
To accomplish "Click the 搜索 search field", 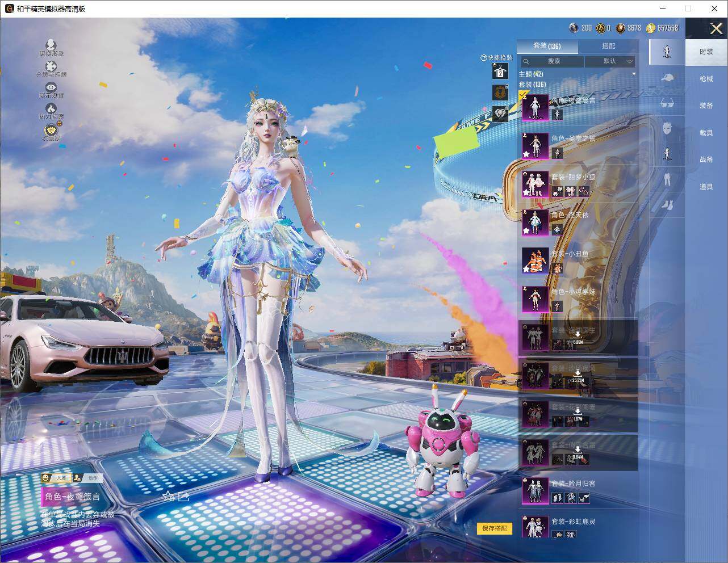I will (x=553, y=61).
